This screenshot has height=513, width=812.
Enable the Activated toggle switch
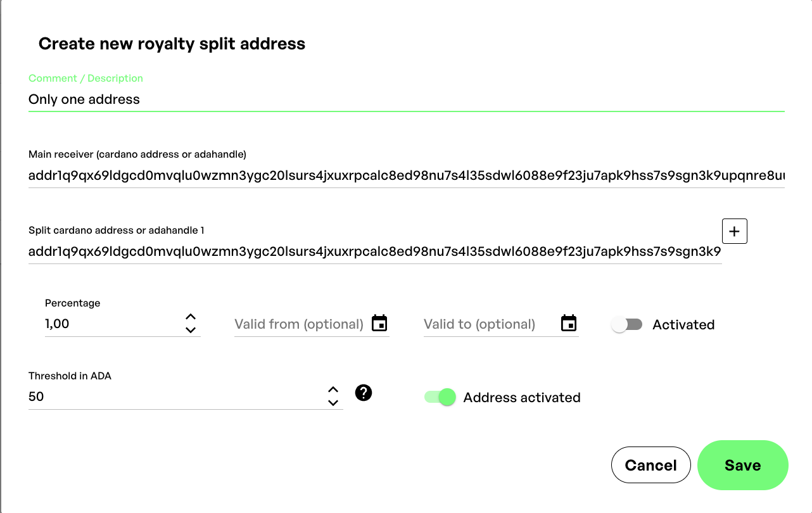[627, 324]
